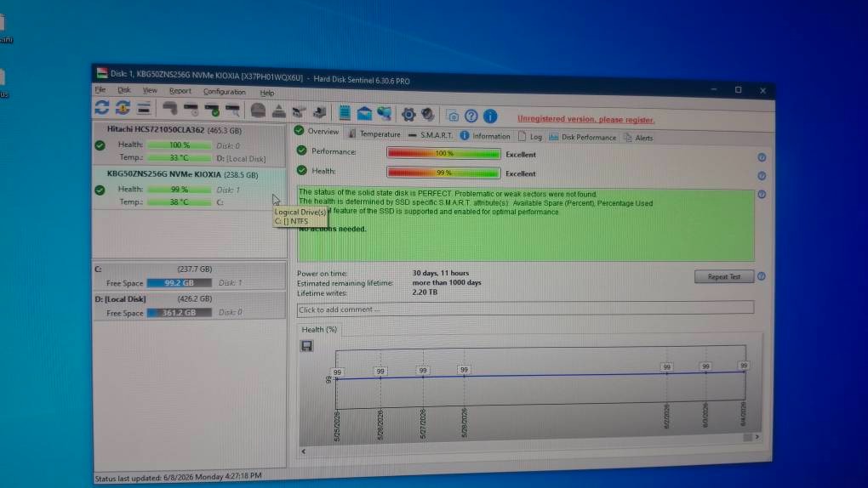This screenshot has width=868, height=488.
Task: Click the blue envelope send-report icon
Action: coord(365,113)
